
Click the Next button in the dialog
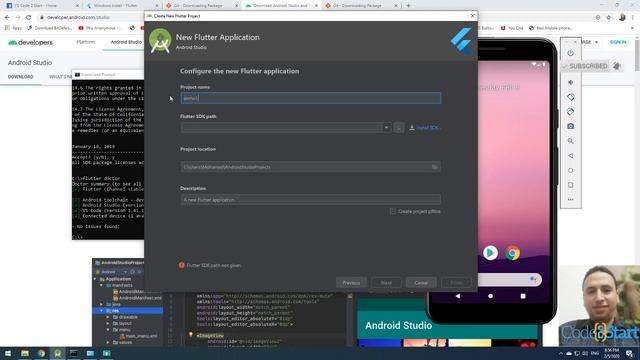[386, 282]
